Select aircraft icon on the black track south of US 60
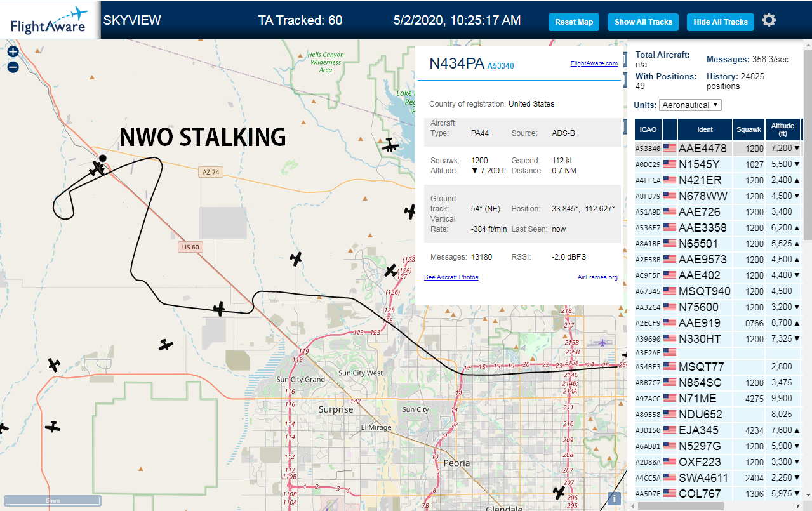Screen dimensions: 812x511 pos(219,309)
